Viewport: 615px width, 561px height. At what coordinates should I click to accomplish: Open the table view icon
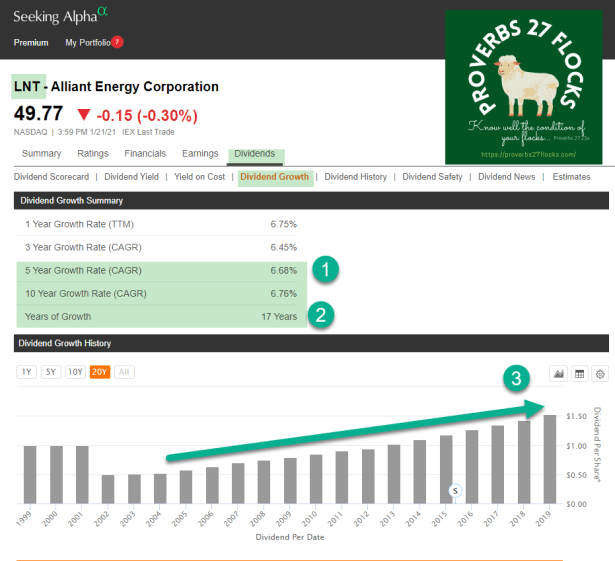(580, 373)
